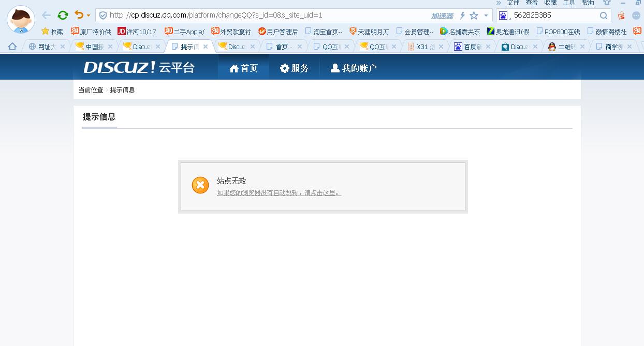
Task: Open the 查看 menu
Action: coord(532,3)
